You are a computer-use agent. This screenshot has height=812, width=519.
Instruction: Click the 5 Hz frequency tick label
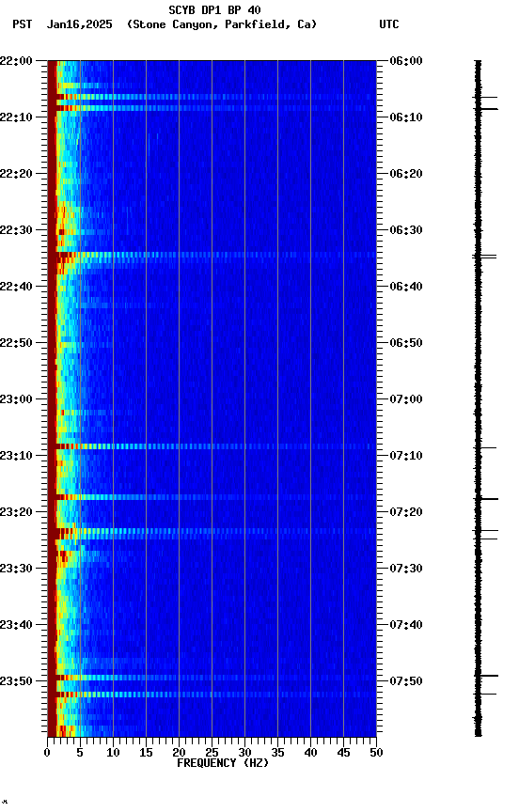80,753
